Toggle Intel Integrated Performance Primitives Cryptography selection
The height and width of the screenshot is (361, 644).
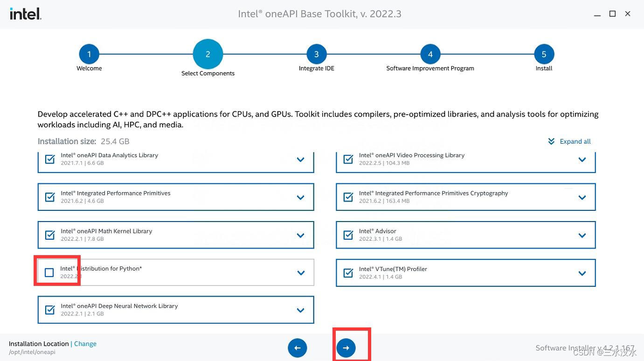(x=348, y=197)
